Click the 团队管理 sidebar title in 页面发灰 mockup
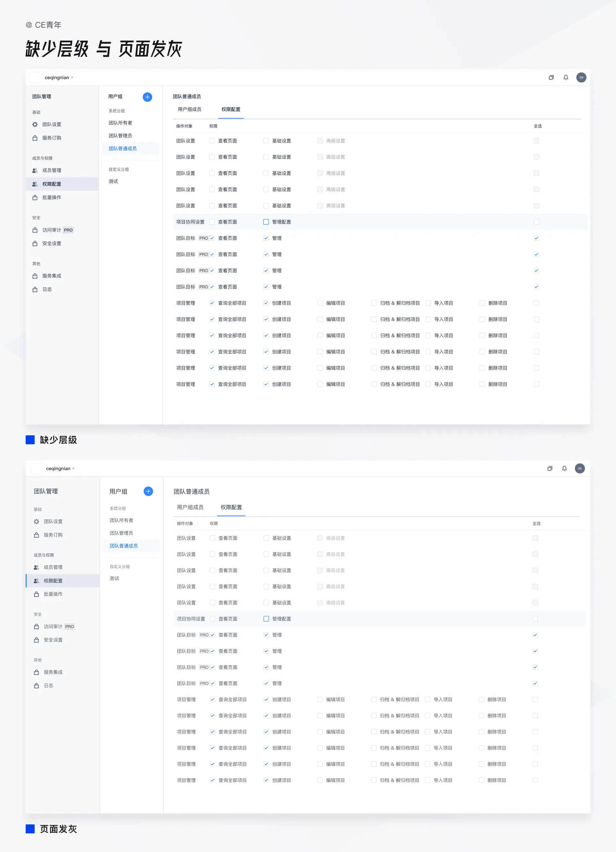 coord(46,491)
